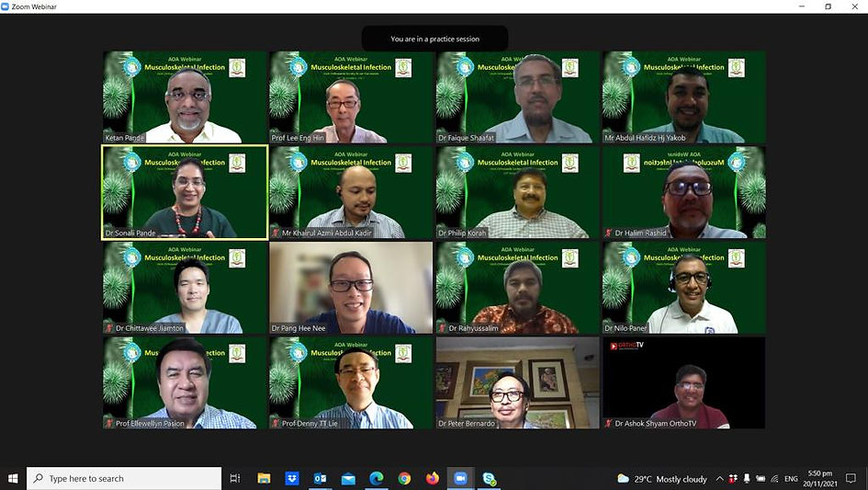This screenshot has width=868, height=490.
Task: Click muted mic icon beside Prof Denny TT Lie
Action: [276, 424]
